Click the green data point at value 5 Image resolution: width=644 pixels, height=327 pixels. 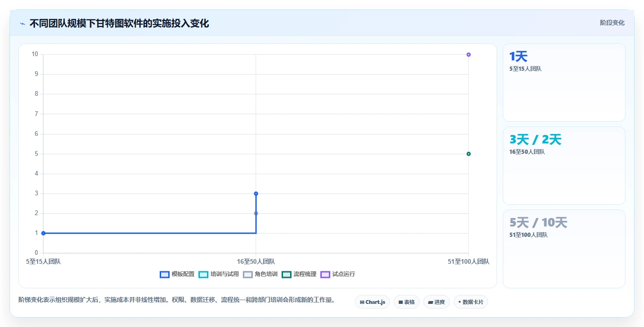click(x=469, y=154)
